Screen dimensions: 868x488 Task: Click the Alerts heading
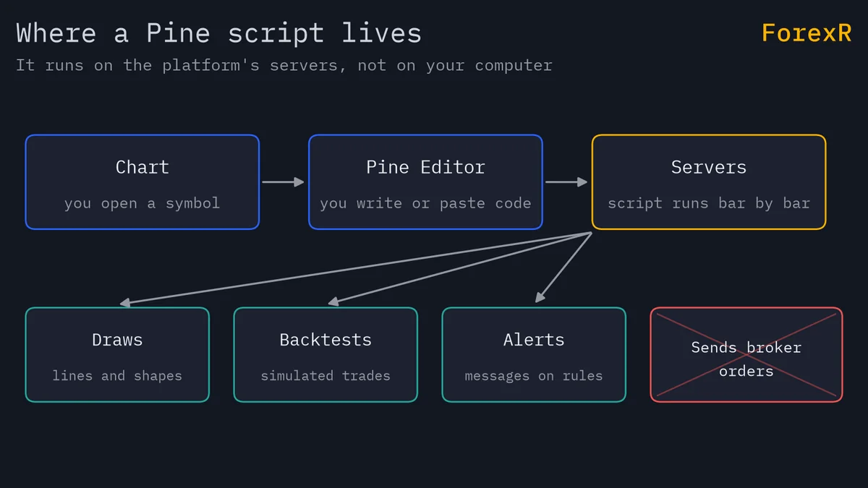click(534, 340)
